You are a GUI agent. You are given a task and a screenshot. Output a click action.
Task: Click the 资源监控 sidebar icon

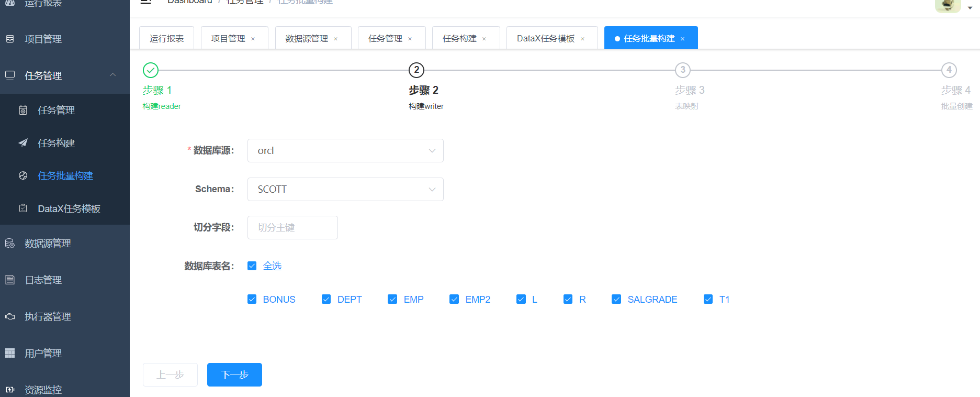[10, 390]
